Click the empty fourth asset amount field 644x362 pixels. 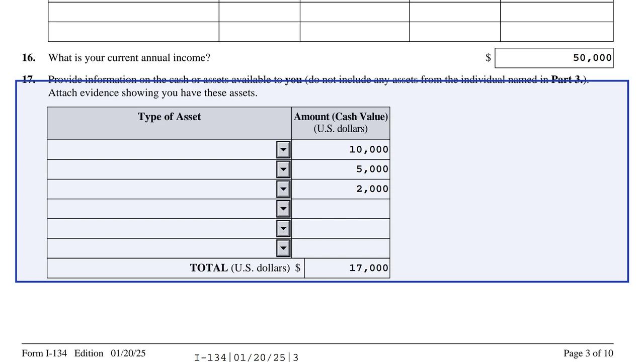coord(341,209)
